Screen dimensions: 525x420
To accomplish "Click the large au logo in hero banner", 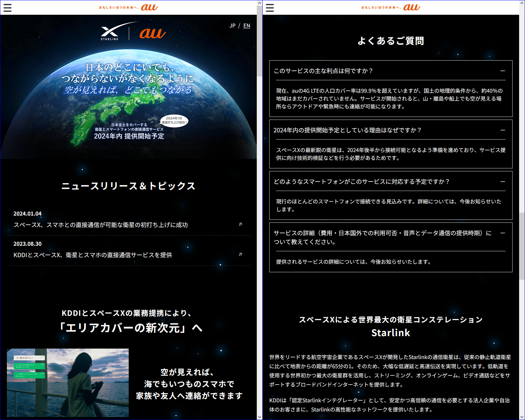I will tap(153, 33).
